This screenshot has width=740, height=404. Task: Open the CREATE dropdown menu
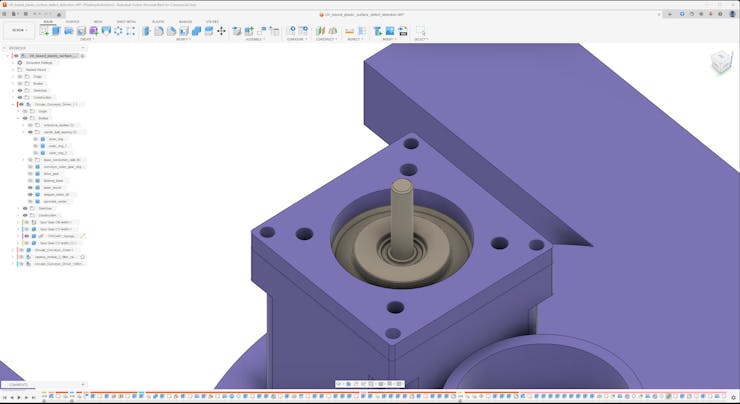tap(87, 39)
